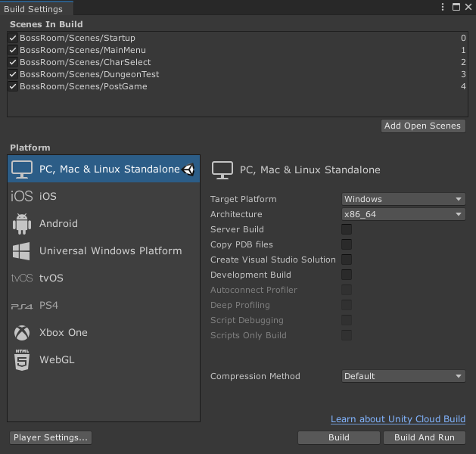476x454 pixels.
Task: Open Learn about Unity Cloud Build link
Action: (x=398, y=419)
